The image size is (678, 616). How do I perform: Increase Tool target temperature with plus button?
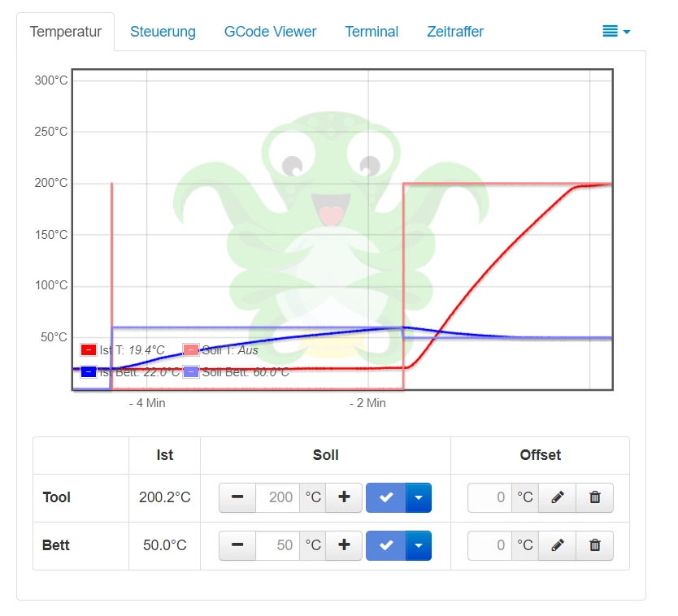coord(344,497)
